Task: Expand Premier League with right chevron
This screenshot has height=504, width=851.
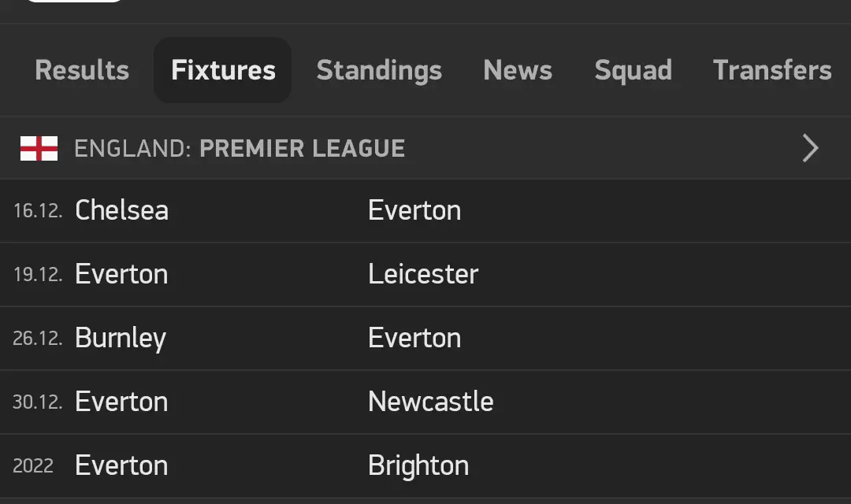Action: pos(810,148)
